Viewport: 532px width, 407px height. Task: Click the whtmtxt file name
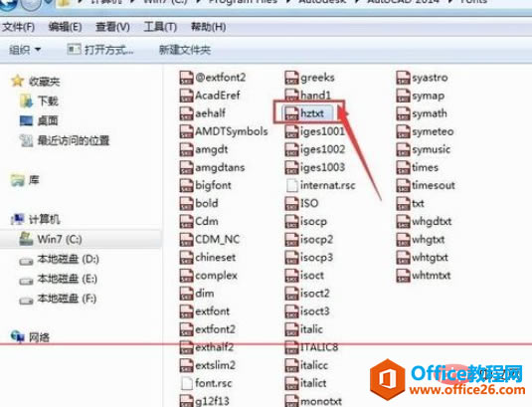pyautogui.click(x=432, y=276)
